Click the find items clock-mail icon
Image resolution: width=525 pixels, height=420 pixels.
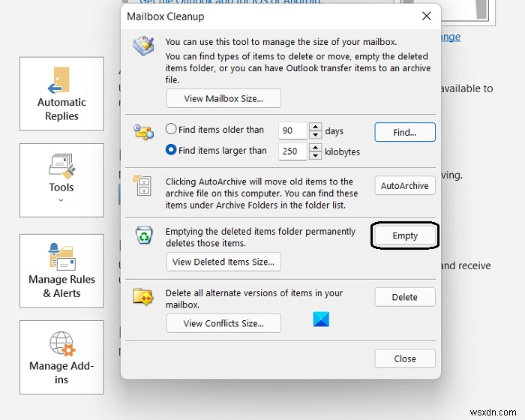point(143,132)
